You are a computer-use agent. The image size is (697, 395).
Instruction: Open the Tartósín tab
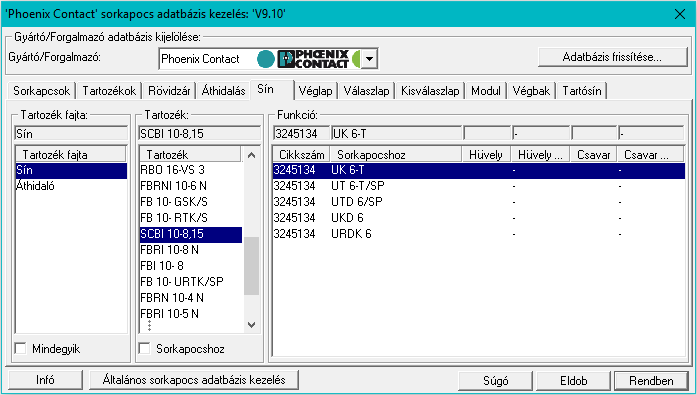581,91
